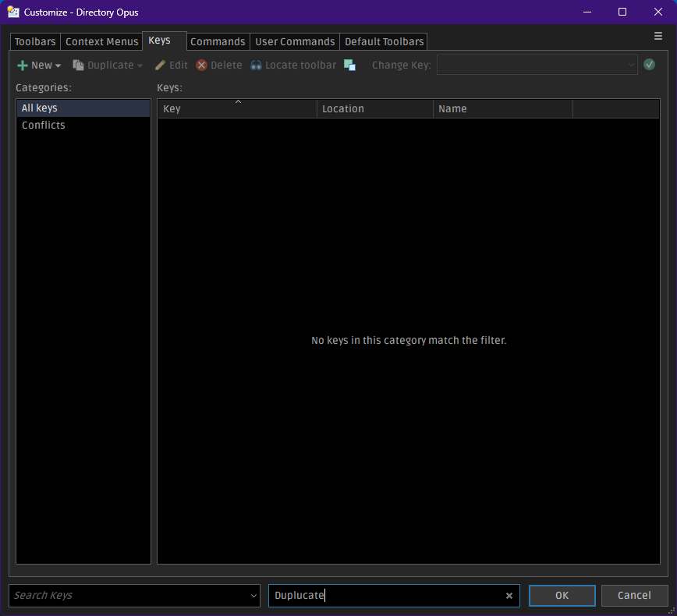Open the Change Key combo box

[x=537, y=65]
